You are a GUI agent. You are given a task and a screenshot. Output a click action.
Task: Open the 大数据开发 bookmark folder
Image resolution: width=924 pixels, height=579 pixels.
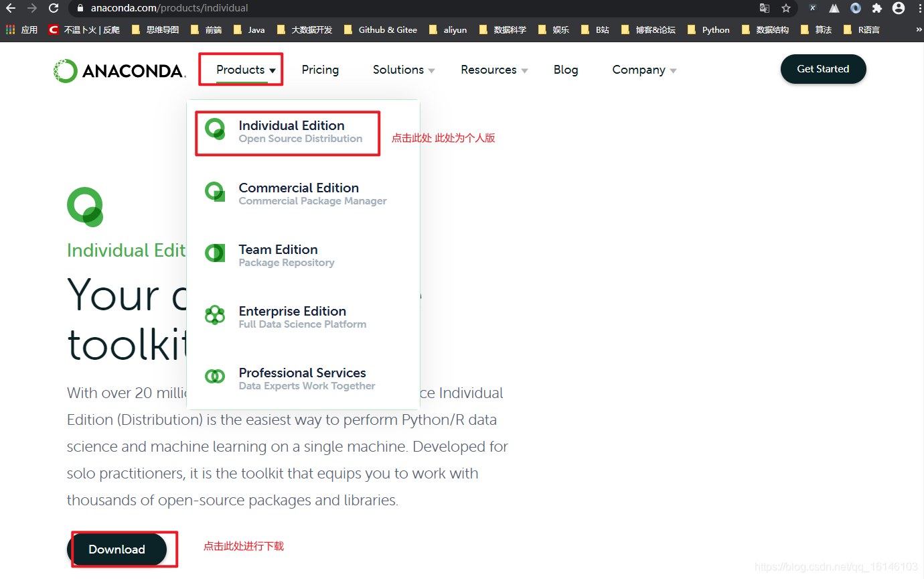pos(305,29)
